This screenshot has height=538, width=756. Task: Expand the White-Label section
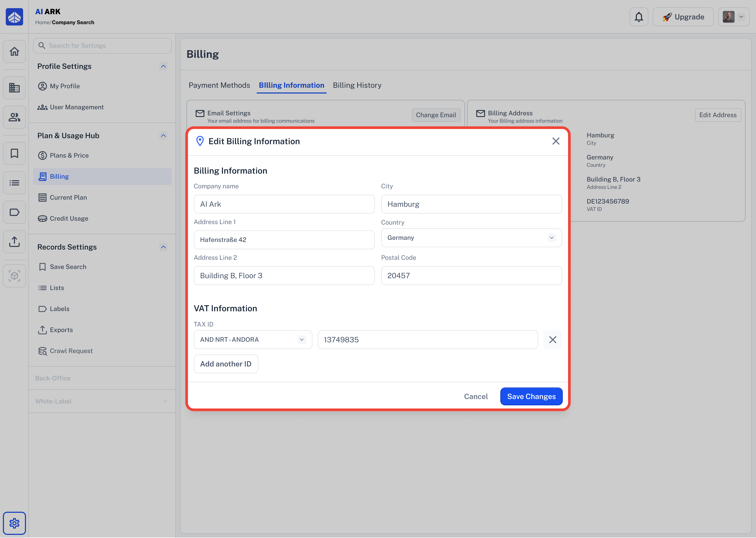pyautogui.click(x=102, y=401)
